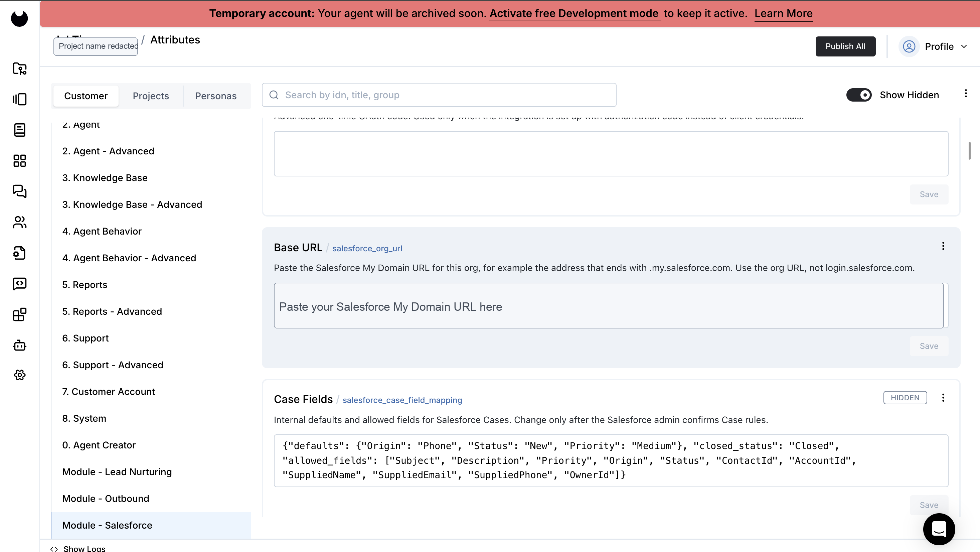The height and width of the screenshot is (552, 980).
Task: Open the document notes icon in the sidebar
Action: [19, 130]
